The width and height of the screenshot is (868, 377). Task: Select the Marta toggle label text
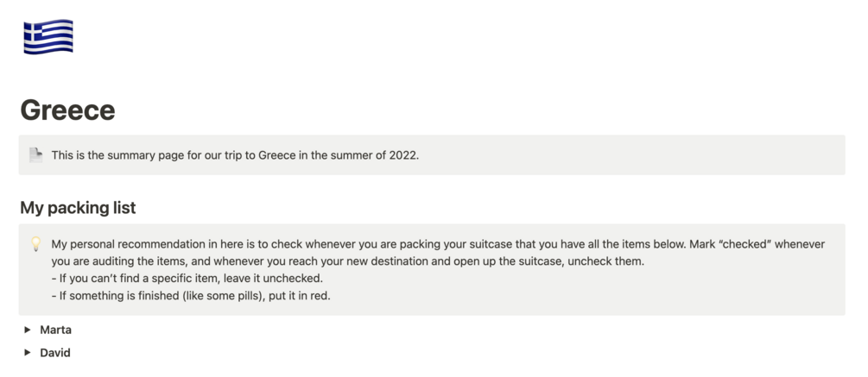coord(55,330)
